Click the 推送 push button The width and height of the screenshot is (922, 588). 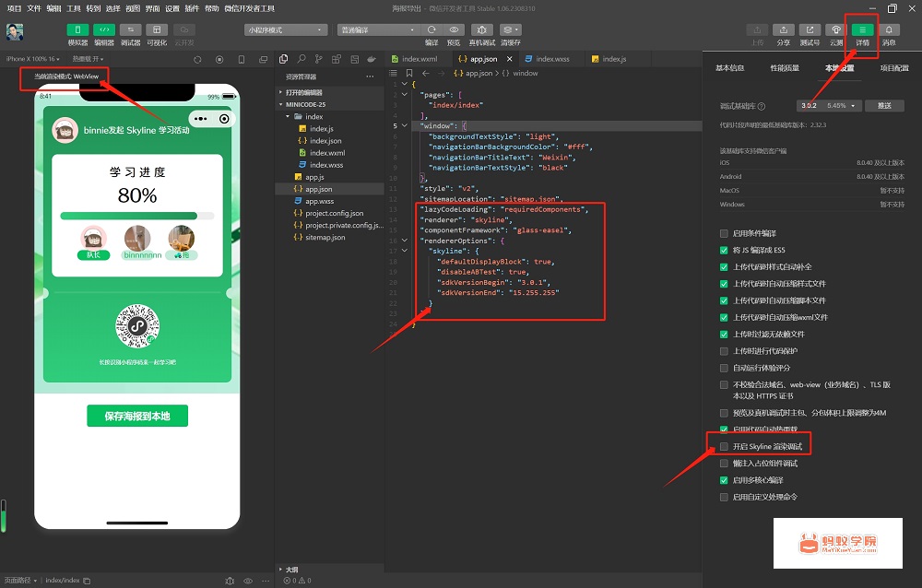pyautogui.click(x=884, y=106)
